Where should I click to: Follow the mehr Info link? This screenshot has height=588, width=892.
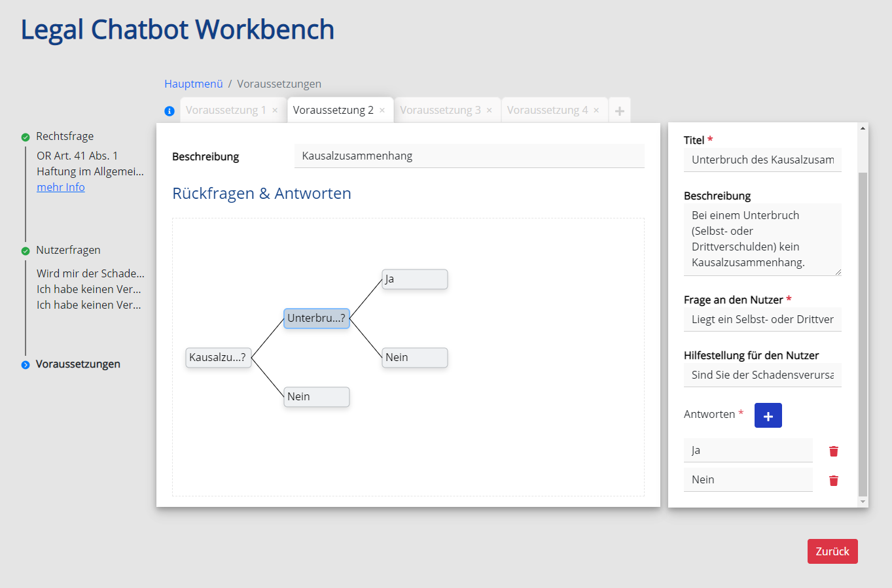pyautogui.click(x=61, y=187)
